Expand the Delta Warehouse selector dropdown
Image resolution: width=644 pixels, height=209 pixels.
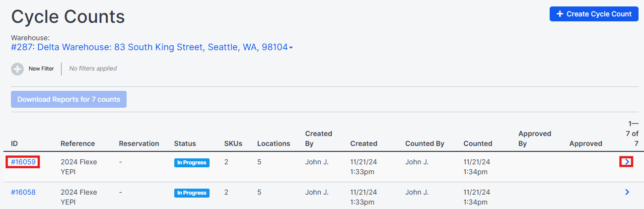(152, 48)
